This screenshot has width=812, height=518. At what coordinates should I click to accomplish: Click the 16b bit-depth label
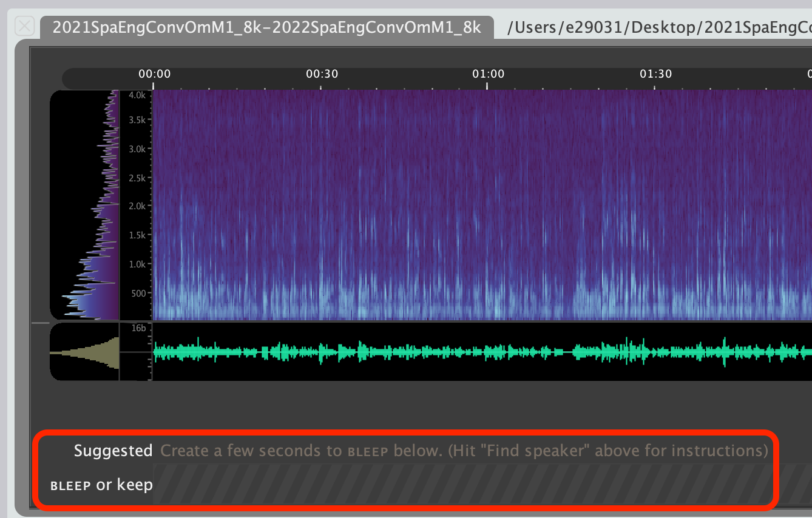point(138,329)
